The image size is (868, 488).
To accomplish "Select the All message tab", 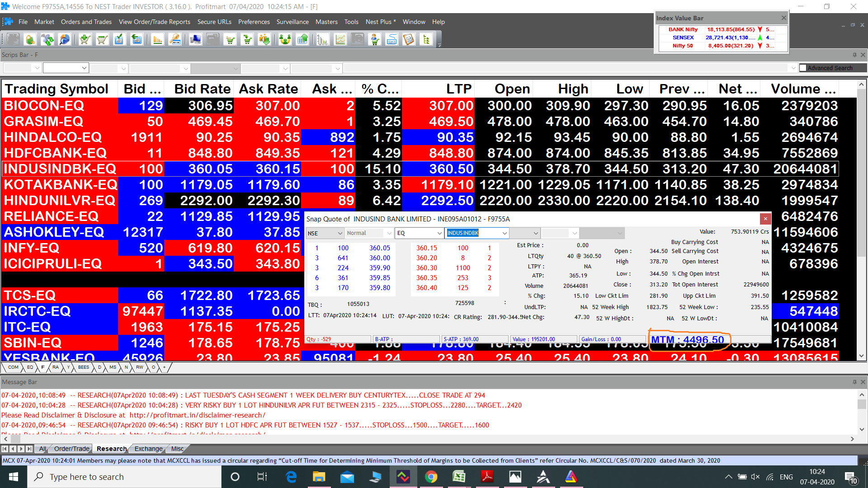I will (42, 449).
